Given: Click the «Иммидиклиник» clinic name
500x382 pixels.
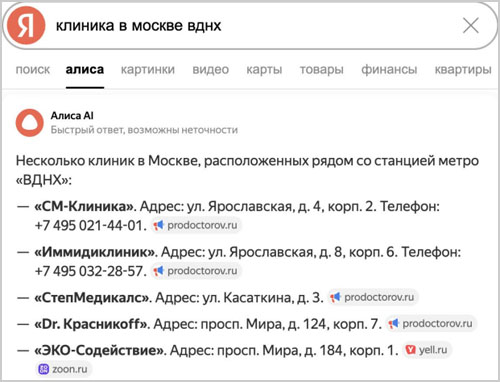Looking at the screenshot, I should point(95,252).
